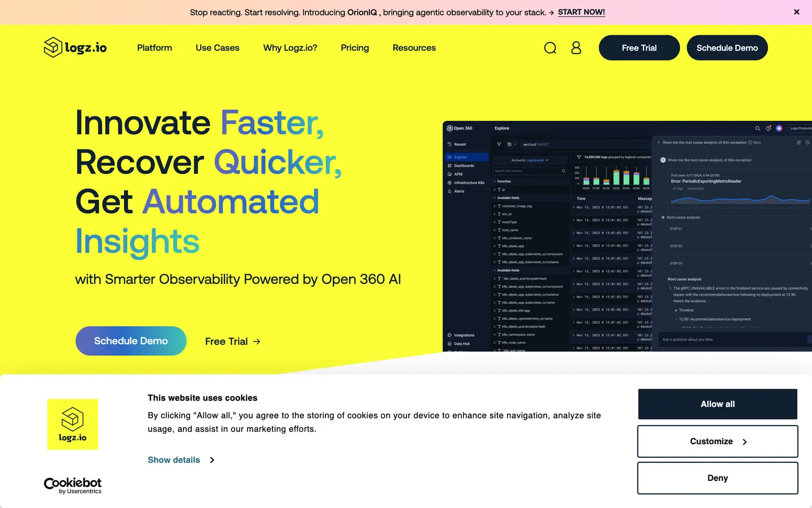Image resolution: width=812 pixels, height=508 pixels.
Task: Accept cookies with Allow all
Action: click(x=718, y=404)
